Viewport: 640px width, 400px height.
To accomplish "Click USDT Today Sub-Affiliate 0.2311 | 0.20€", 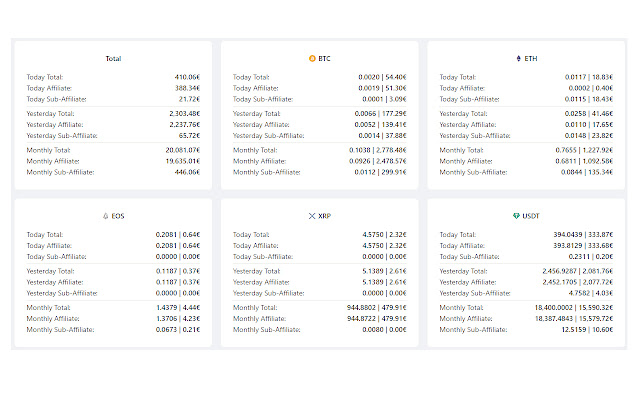I will 591,257.
